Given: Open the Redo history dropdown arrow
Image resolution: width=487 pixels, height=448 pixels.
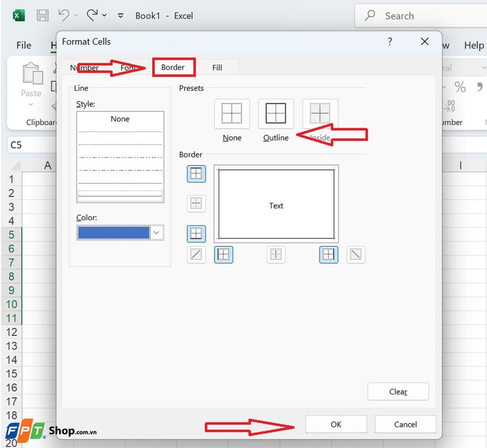Looking at the screenshot, I should click(104, 15).
